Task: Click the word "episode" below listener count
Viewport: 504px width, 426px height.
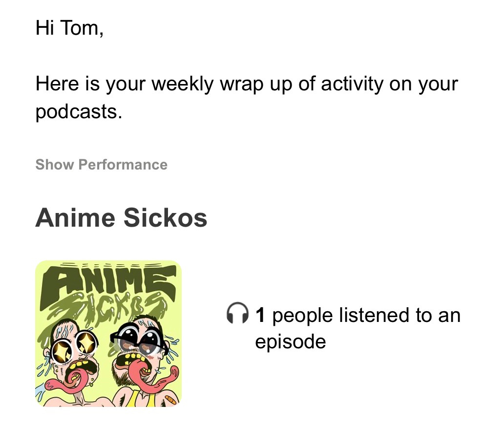Action: (290, 341)
